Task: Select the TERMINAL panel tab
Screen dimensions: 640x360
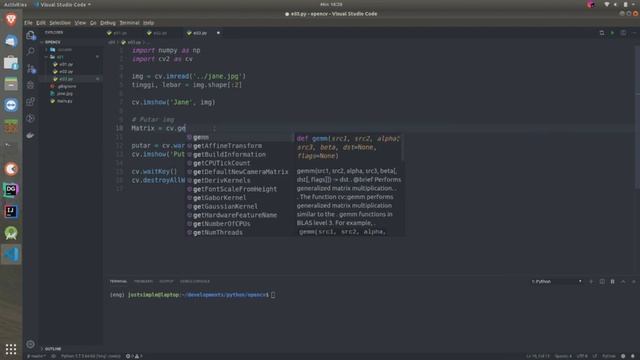Action: (118, 281)
